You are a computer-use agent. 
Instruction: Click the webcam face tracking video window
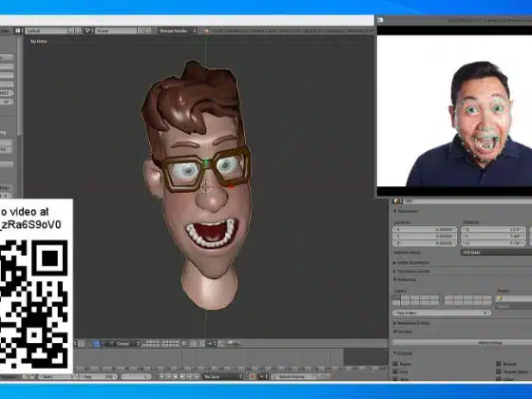pyautogui.click(x=455, y=110)
